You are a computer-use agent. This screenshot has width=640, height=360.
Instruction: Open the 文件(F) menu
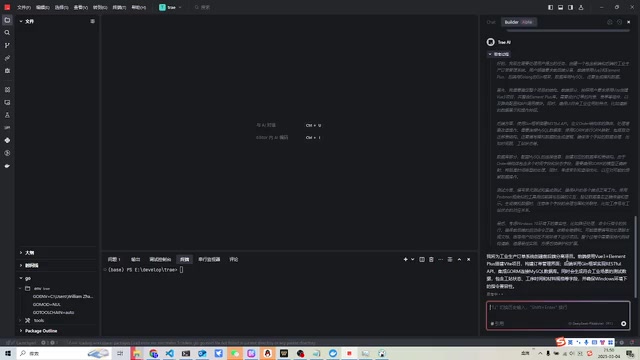point(24,7)
